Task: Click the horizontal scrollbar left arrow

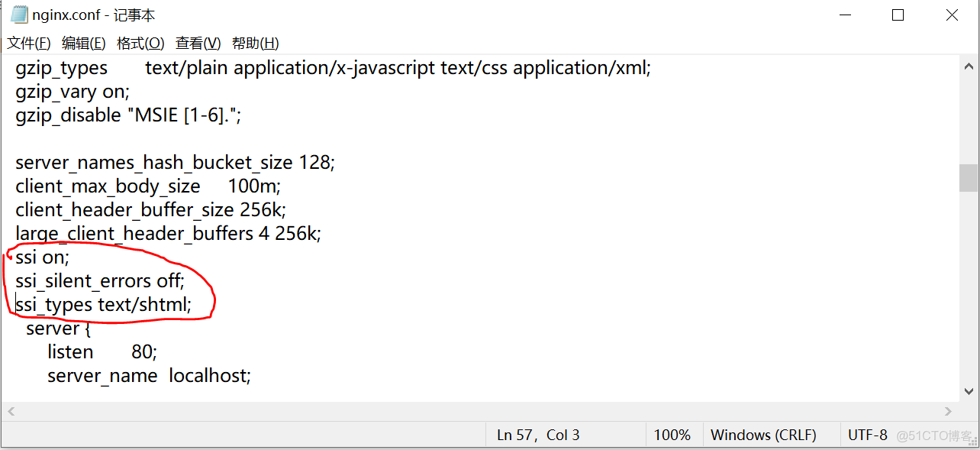Action: coord(11,411)
